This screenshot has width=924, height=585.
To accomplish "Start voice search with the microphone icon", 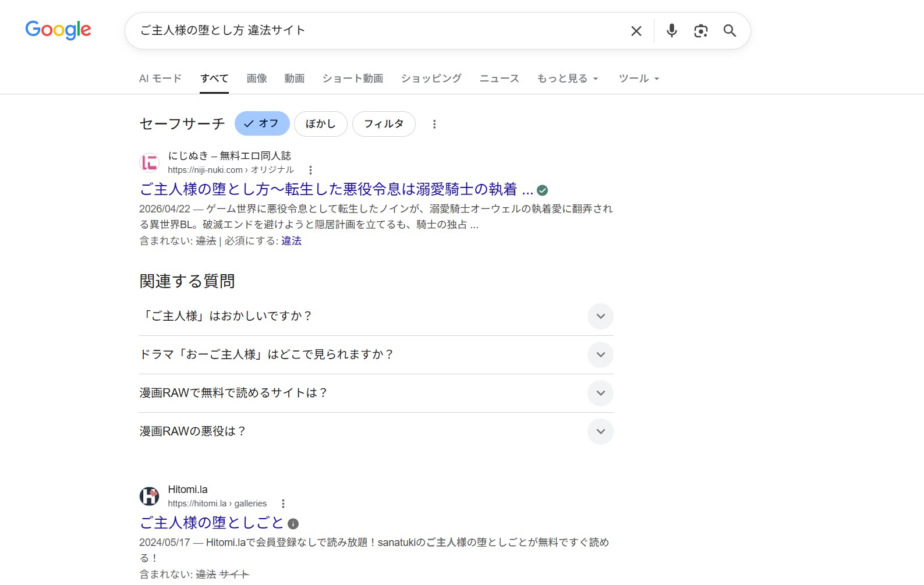I will 671,31.
